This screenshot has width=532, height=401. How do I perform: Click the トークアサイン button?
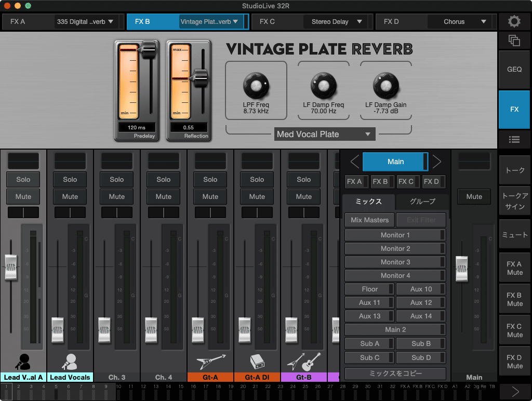514,201
